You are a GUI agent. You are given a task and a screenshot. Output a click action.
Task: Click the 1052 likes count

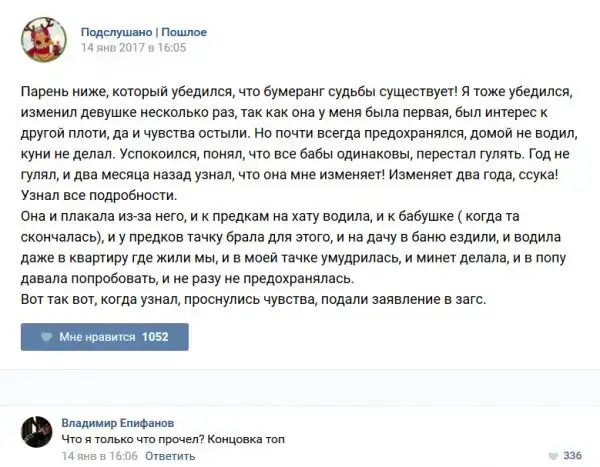(156, 337)
